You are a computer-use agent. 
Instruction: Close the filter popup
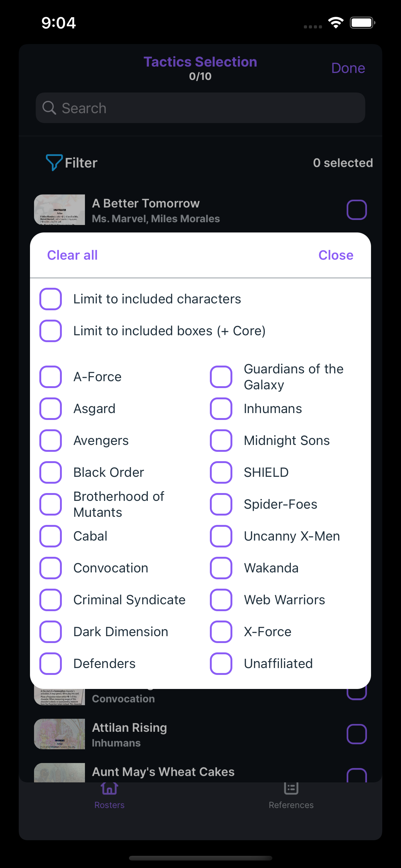tap(336, 255)
